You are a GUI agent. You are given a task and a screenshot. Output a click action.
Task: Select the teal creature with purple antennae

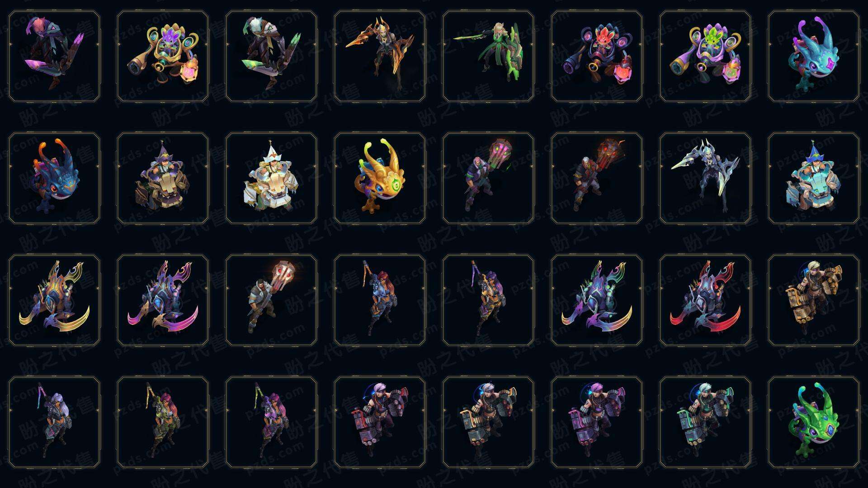pyautogui.click(x=814, y=56)
